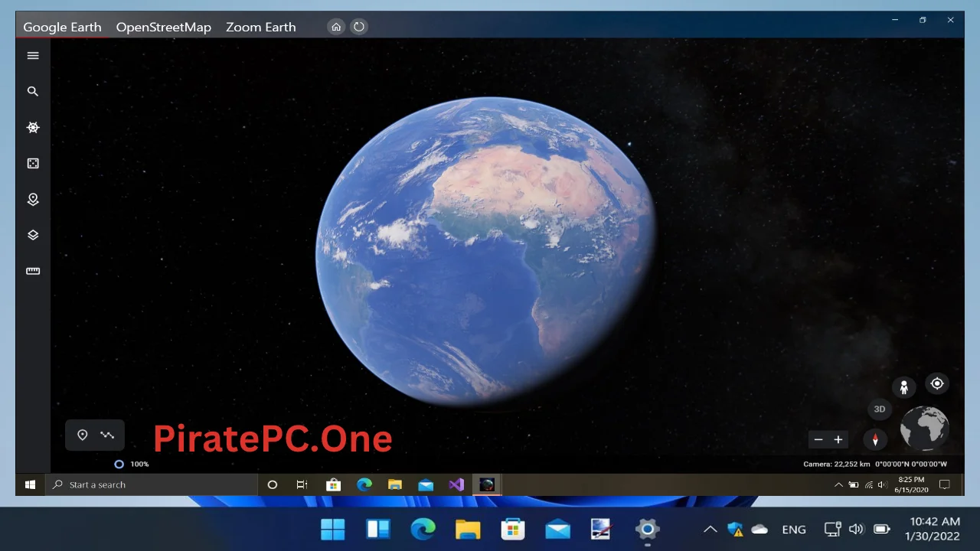Click the inner Windows 10 Start button

31,484
